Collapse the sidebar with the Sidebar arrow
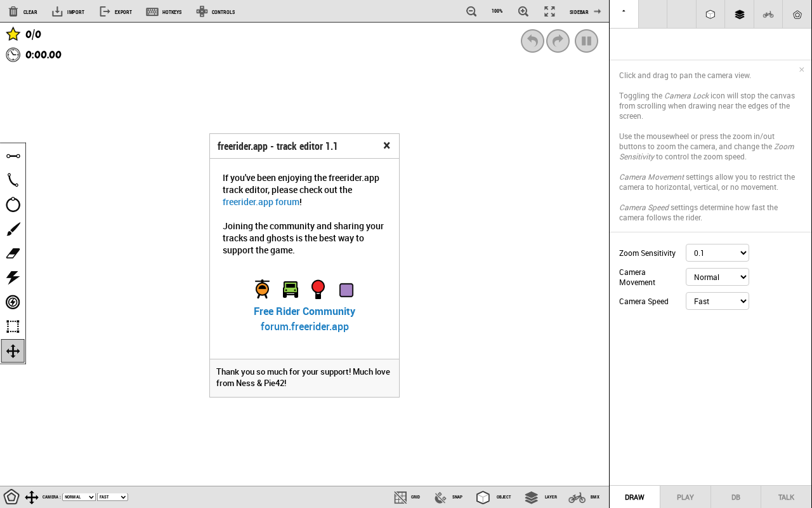Screen dimensions: 812x508 585,11
